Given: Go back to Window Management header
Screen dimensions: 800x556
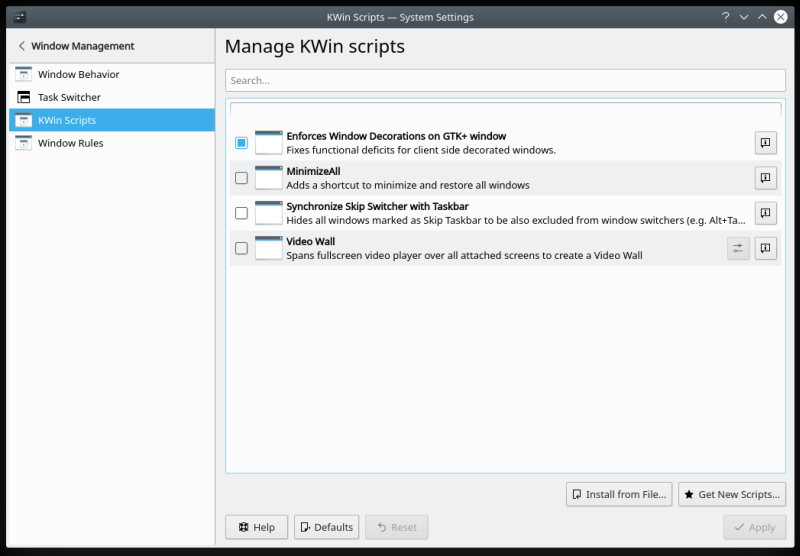Looking at the screenshot, I should point(82,46).
